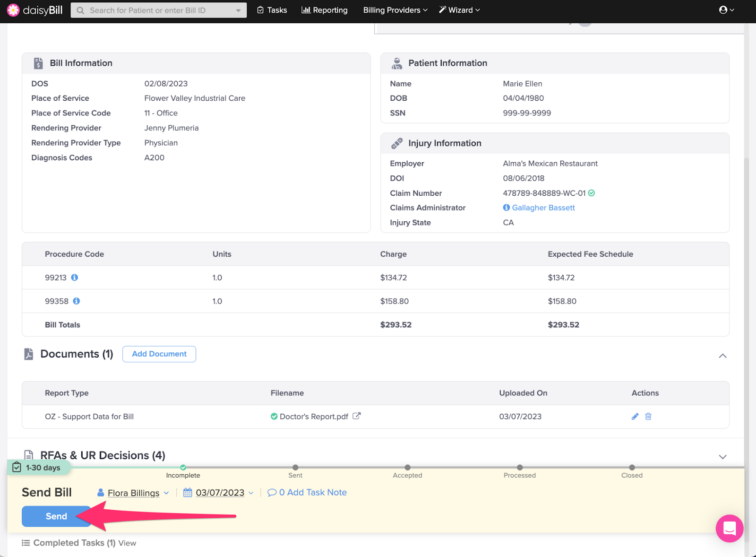Open the Reporting page

pos(325,10)
